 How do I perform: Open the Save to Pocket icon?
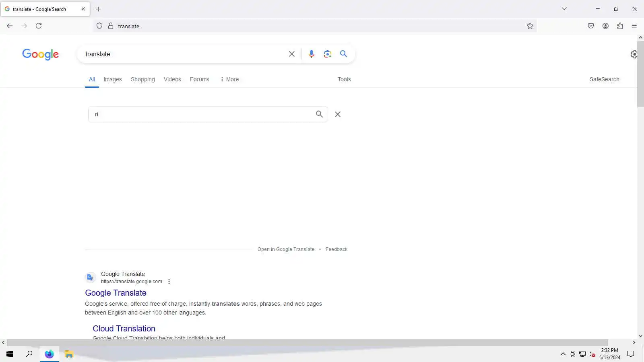point(591,26)
